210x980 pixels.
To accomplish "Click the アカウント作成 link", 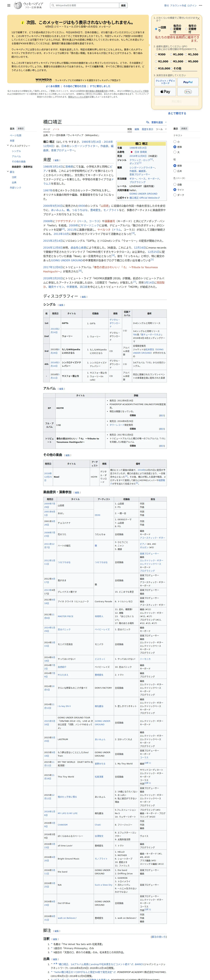I will tap(178, 5).
